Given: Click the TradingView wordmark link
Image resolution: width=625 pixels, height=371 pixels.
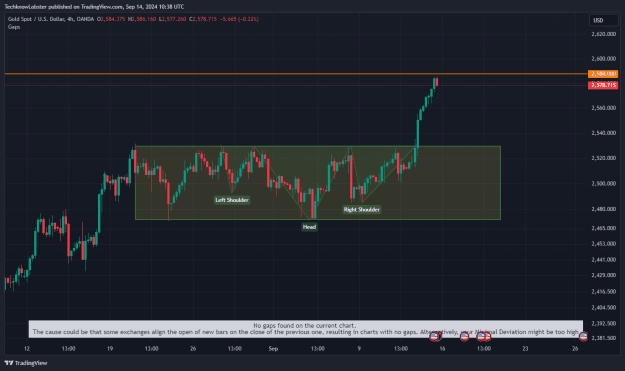Looking at the screenshot, I should 31,363.
